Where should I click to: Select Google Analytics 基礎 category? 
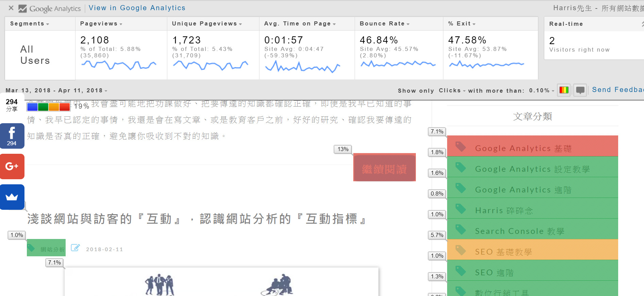pyautogui.click(x=523, y=148)
